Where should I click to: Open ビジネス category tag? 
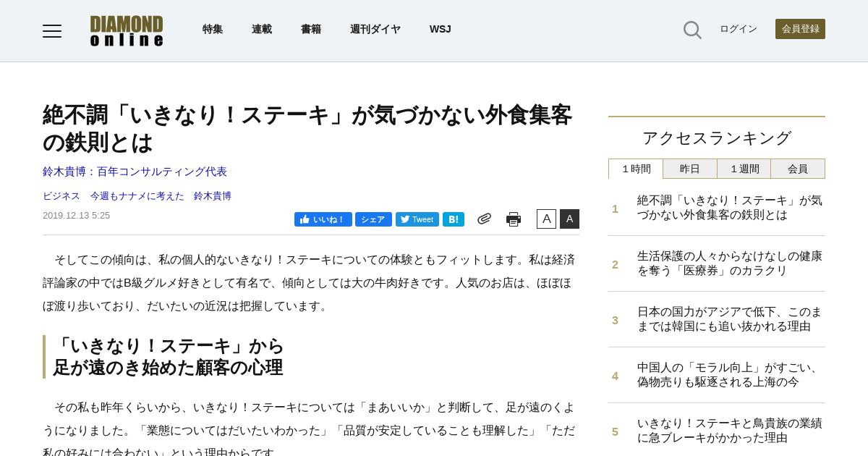point(61,196)
